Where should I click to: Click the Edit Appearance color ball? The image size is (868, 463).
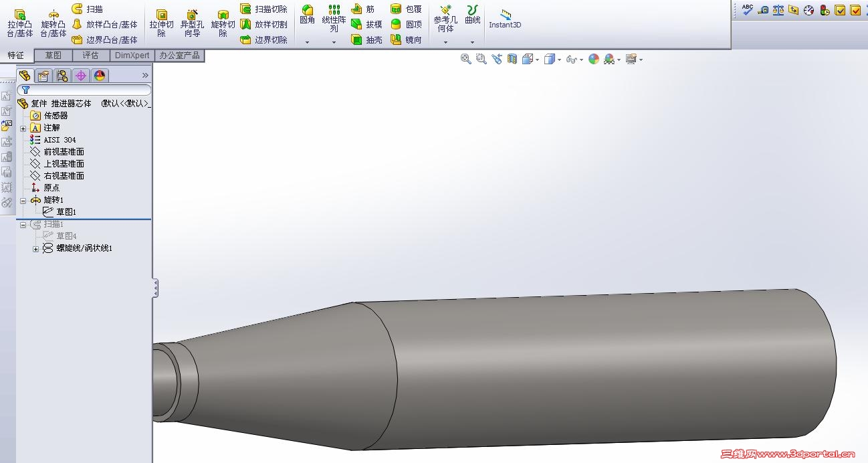pyautogui.click(x=594, y=59)
